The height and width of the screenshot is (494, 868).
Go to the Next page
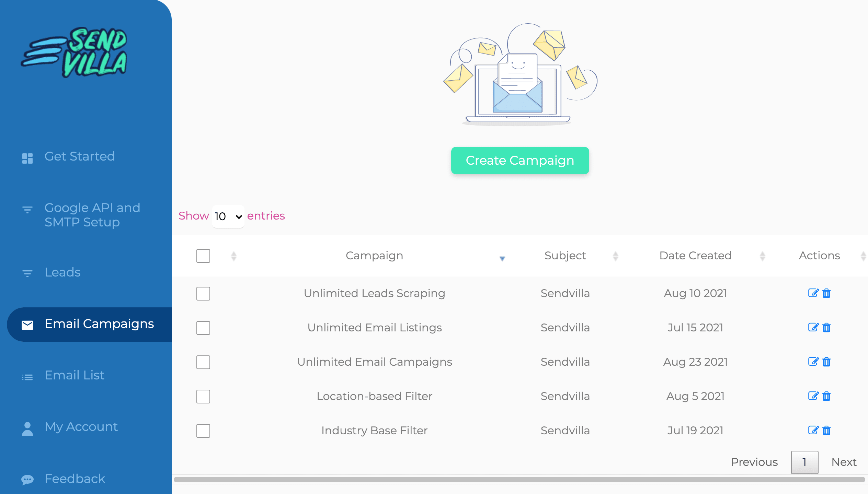point(844,462)
